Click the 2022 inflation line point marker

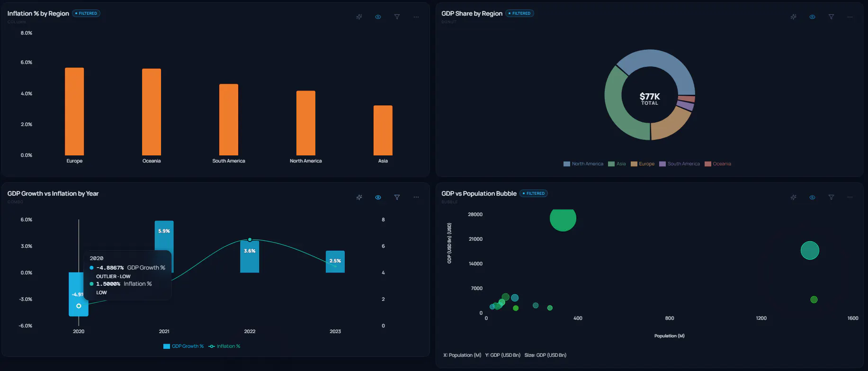click(250, 240)
